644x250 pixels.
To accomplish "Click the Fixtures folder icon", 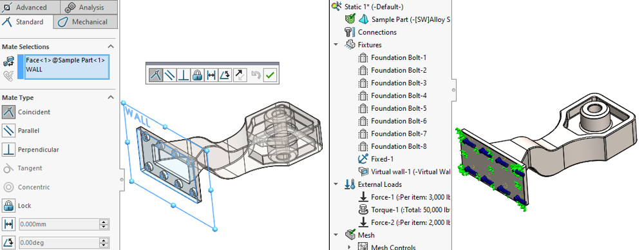I will (x=350, y=45).
